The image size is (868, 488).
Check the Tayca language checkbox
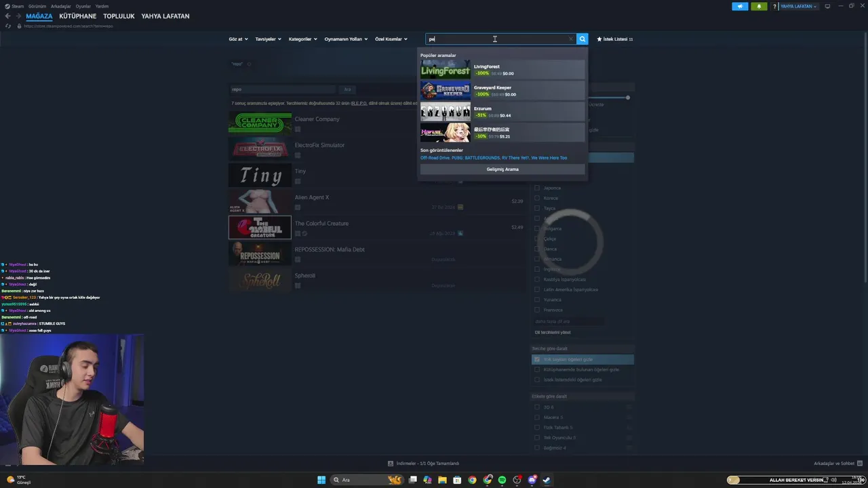click(x=537, y=208)
